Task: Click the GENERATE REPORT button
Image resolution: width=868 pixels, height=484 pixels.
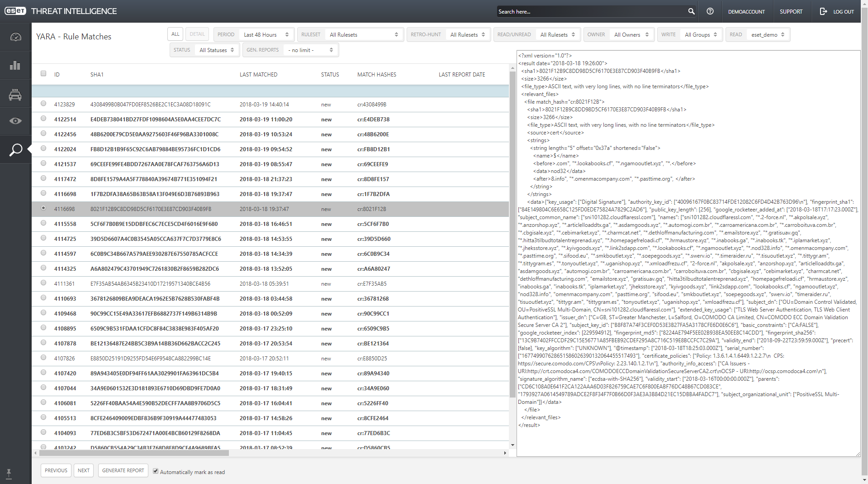Action: click(x=123, y=471)
